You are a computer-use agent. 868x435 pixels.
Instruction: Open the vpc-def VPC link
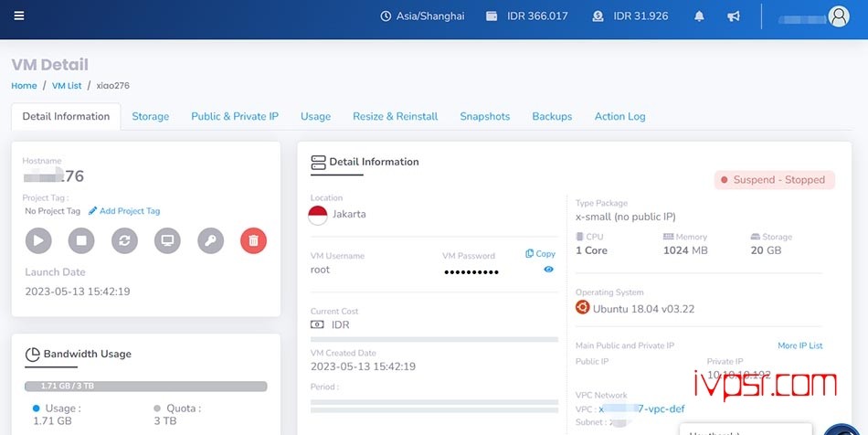(x=641, y=409)
